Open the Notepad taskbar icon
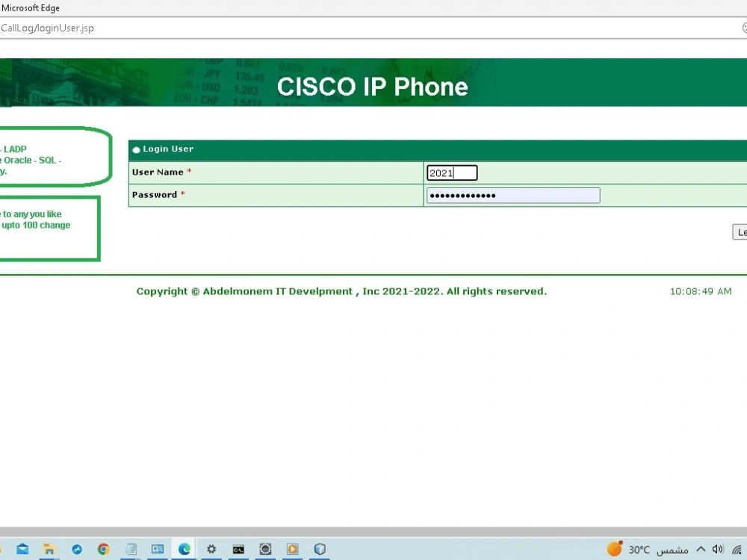Viewport: 747px width, 560px height. coord(131,549)
